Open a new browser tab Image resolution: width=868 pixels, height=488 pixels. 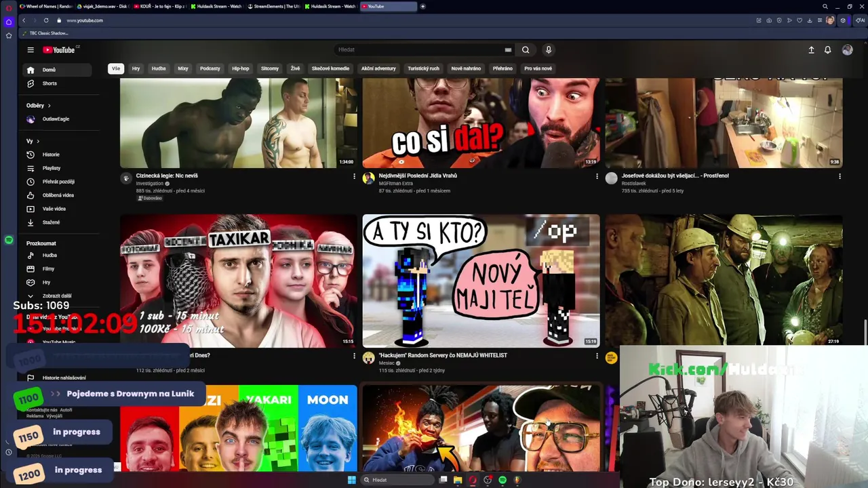[x=422, y=6]
